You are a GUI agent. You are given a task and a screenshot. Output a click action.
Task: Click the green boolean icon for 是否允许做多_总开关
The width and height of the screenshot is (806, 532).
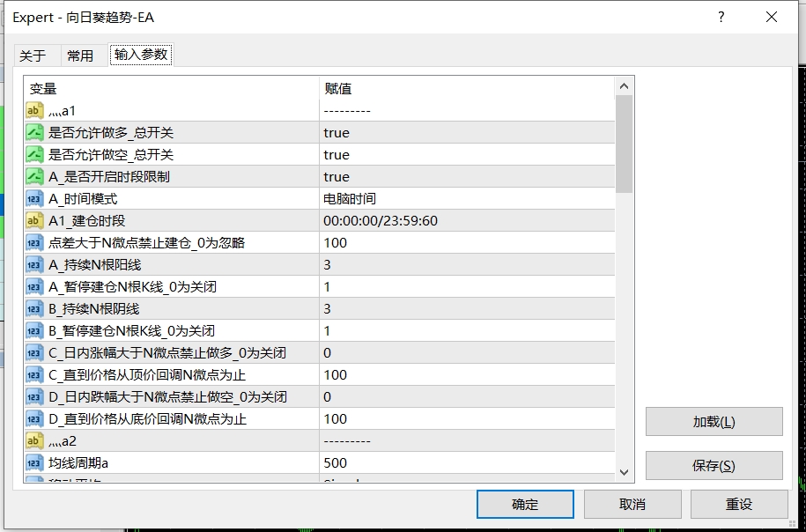tap(33, 132)
